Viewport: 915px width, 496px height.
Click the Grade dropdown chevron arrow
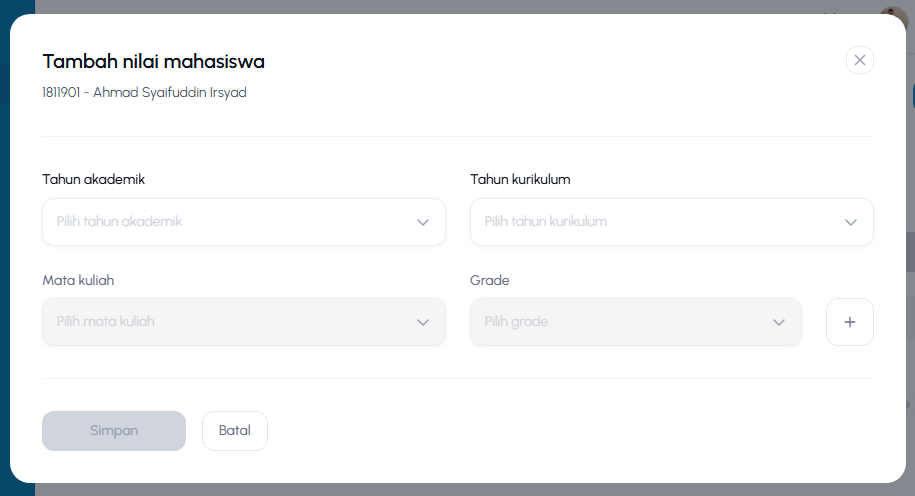pyautogui.click(x=778, y=322)
